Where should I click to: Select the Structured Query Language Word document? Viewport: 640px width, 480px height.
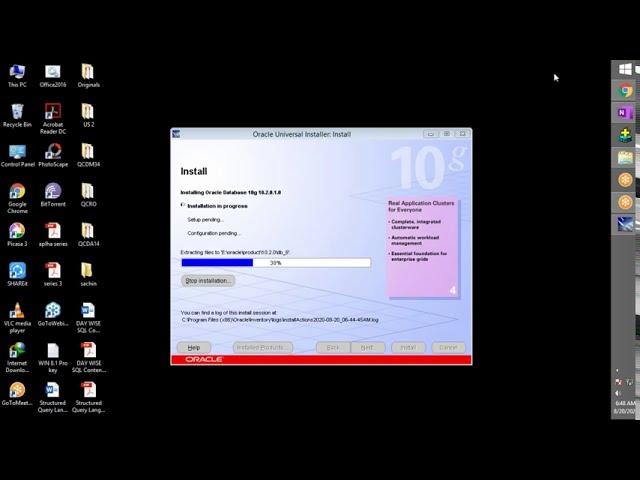click(x=53, y=397)
